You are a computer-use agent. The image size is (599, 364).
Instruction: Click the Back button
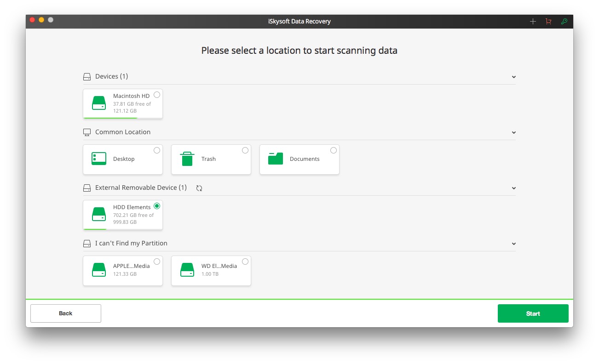66,313
